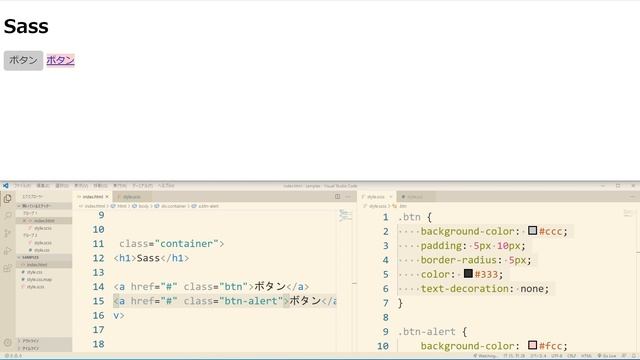Open #fcc color swatch picker
This screenshot has width=640, height=360.
(532, 345)
